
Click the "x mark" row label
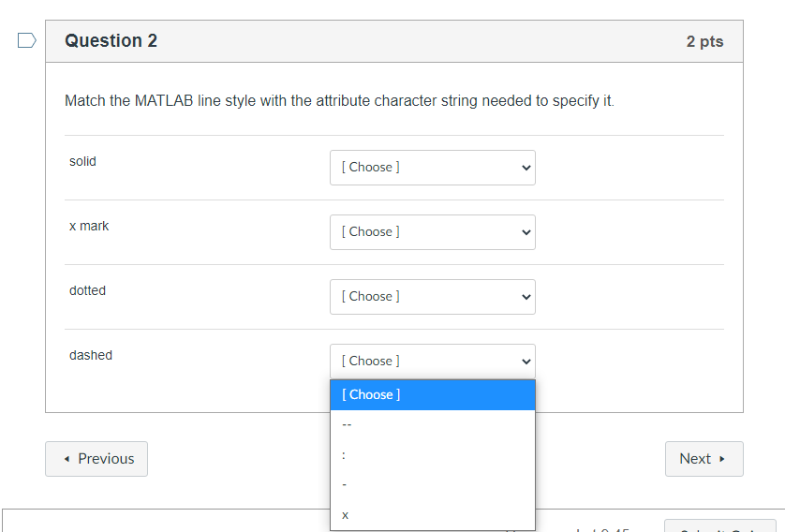point(89,227)
